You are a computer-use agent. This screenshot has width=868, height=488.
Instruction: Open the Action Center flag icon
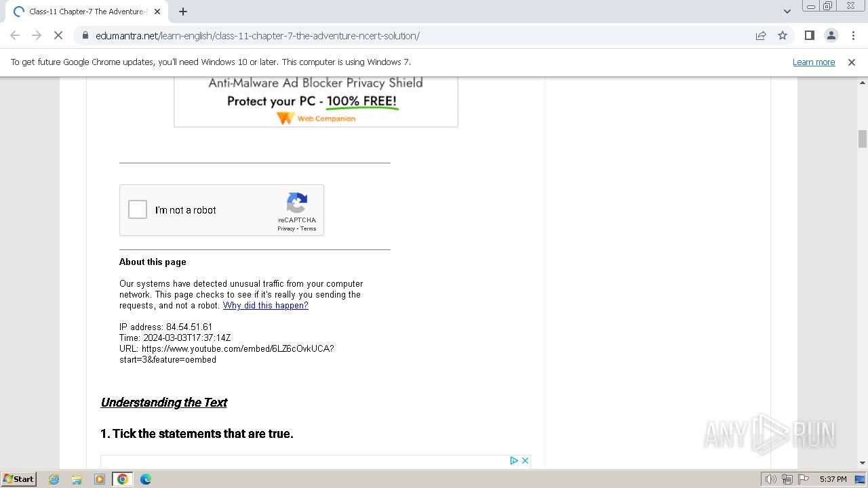pos(804,479)
